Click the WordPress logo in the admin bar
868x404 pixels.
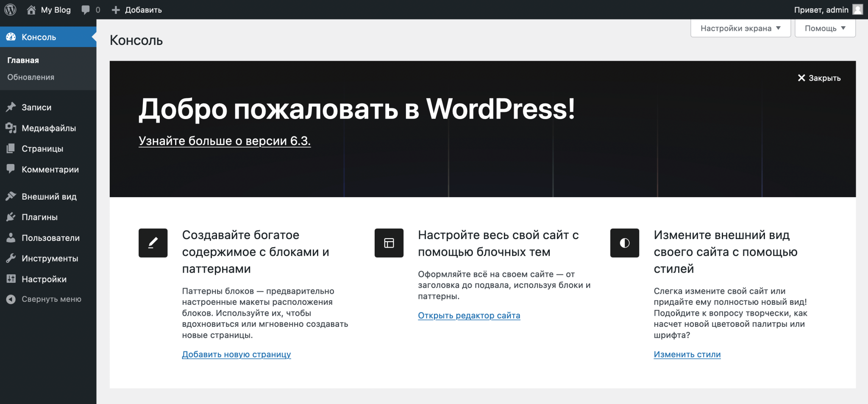11,9
